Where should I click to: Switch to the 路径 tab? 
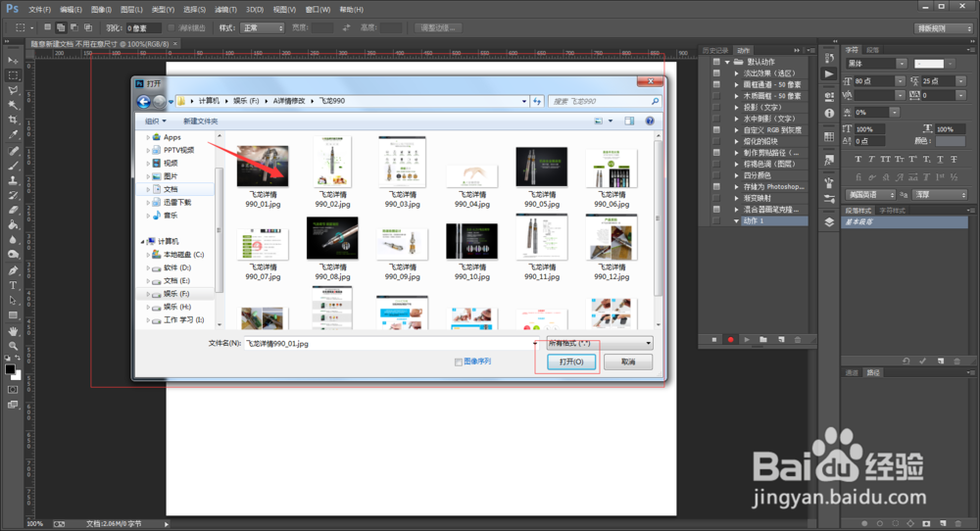click(873, 373)
